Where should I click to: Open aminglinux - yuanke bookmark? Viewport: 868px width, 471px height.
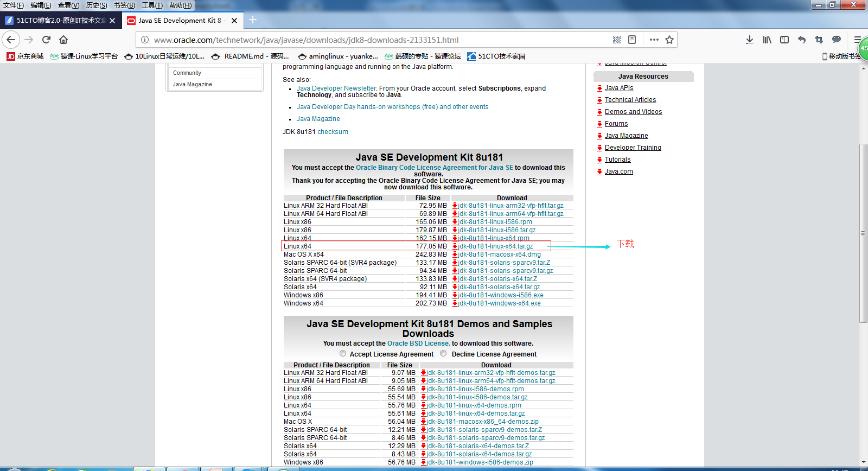click(337, 56)
